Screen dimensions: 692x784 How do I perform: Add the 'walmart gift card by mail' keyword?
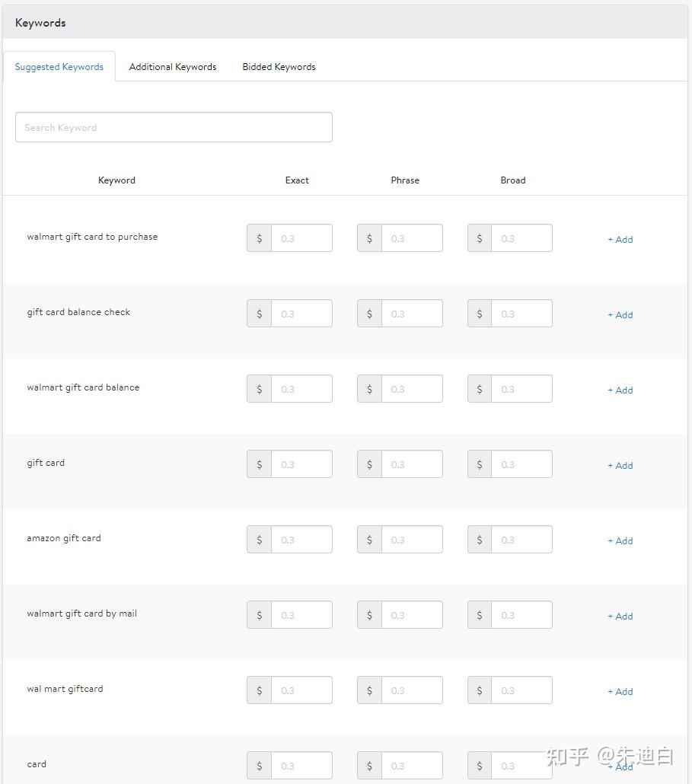click(x=620, y=616)
